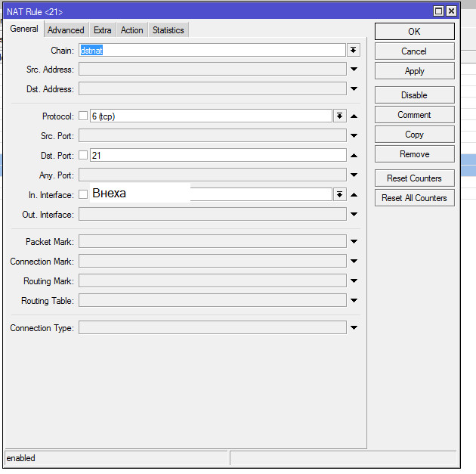476x474 pixels.
Task: Toggle the Dst. Port invert checkbox
Action: [x=83, y=155]
